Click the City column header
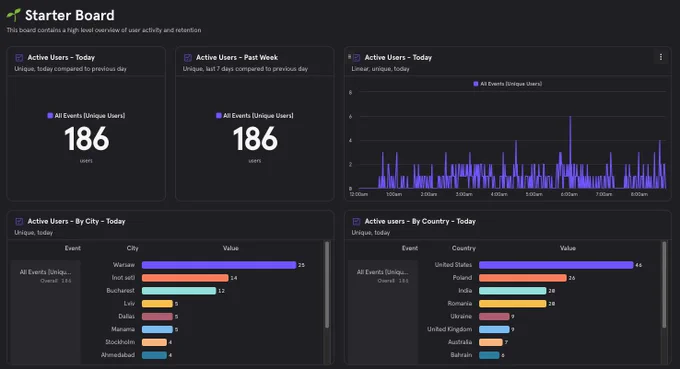The height and width of the screenshot is (369, 680). pos(133,248)
